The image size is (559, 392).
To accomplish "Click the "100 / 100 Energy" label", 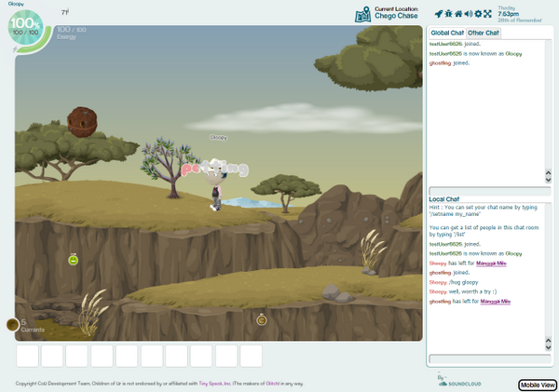I will 72,33.
